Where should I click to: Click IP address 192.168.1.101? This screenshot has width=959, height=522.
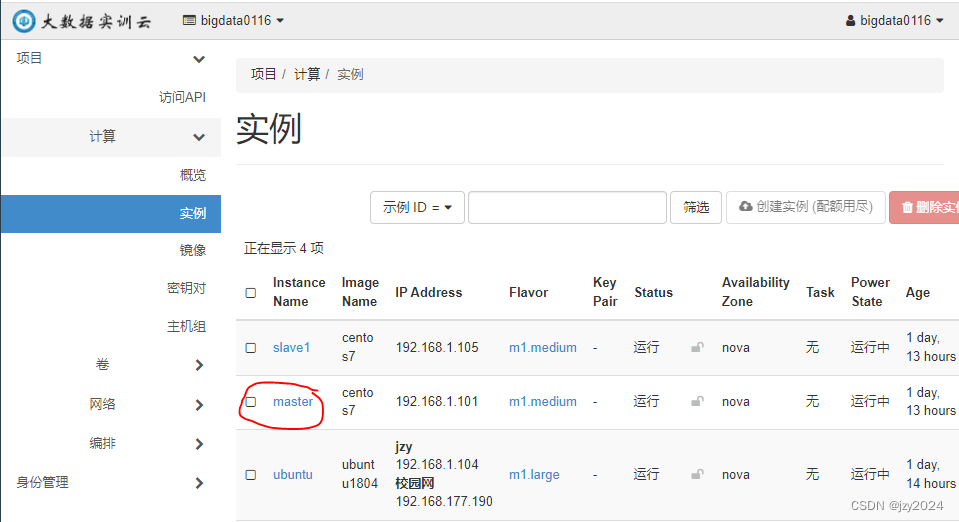pos(437,401)
